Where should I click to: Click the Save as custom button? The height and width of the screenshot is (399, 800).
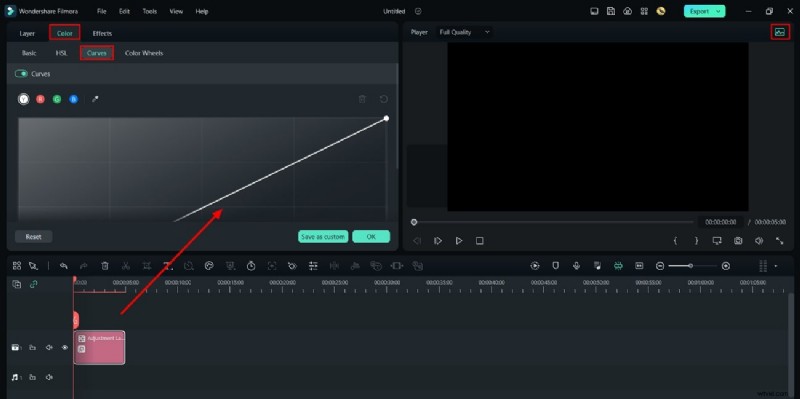(323, 237)
